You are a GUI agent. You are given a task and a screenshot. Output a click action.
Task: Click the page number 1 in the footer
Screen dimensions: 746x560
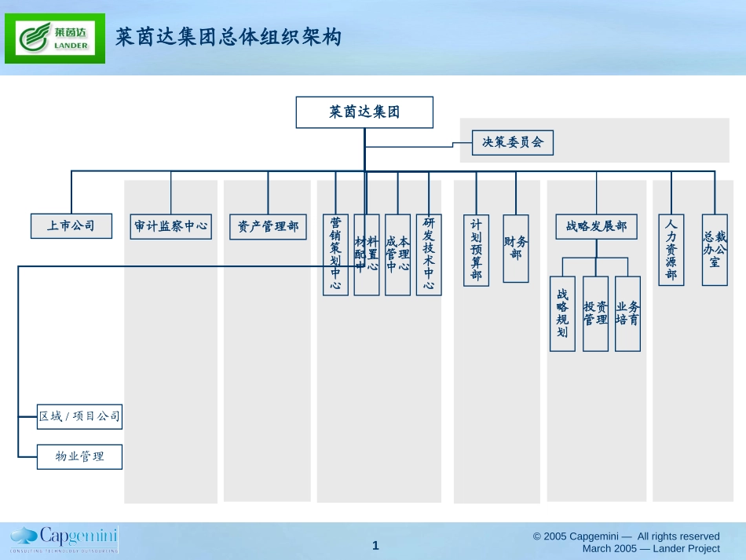[375, 546]
